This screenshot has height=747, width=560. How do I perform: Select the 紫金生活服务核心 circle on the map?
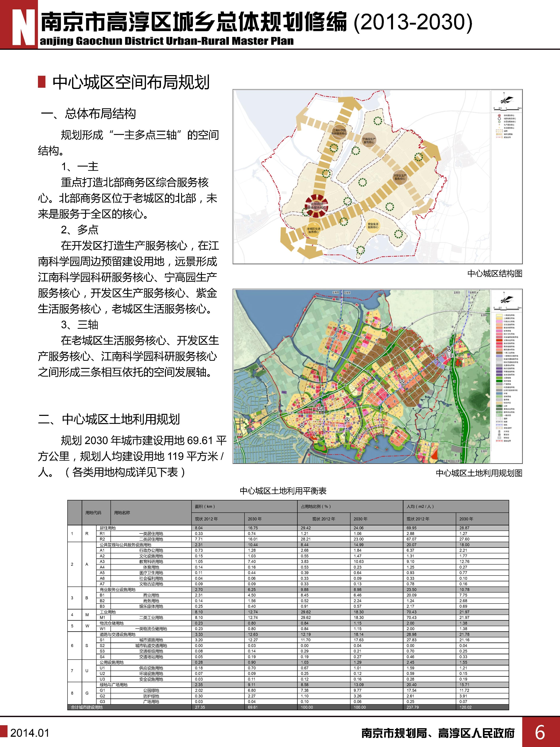click(x=373, y=226)
